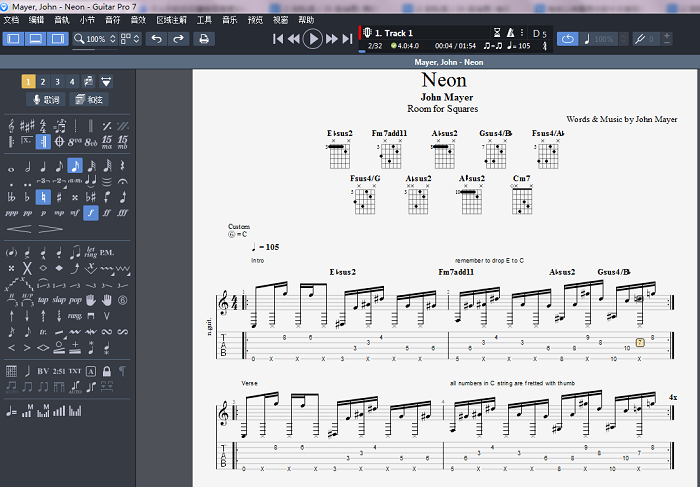This screenshot has height=487, width=700.
Task: Toggle the left panel visibility button
Action: coord(14,39)
